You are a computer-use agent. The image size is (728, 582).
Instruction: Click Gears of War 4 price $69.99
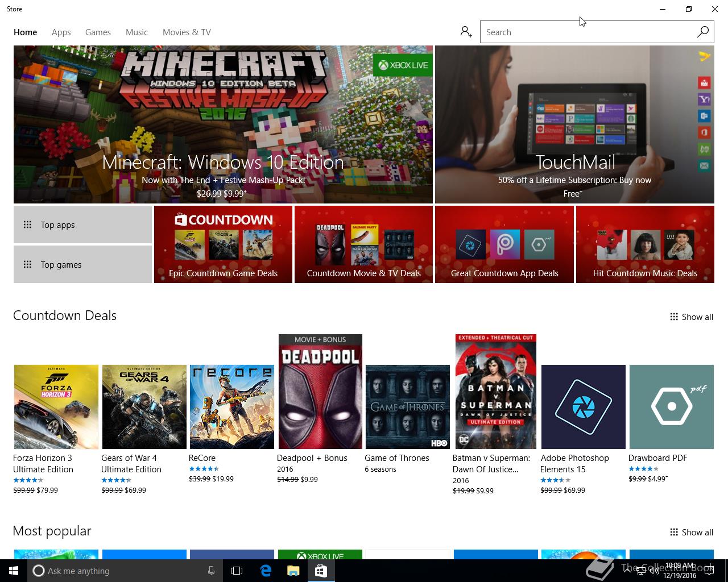pos(135,490)
